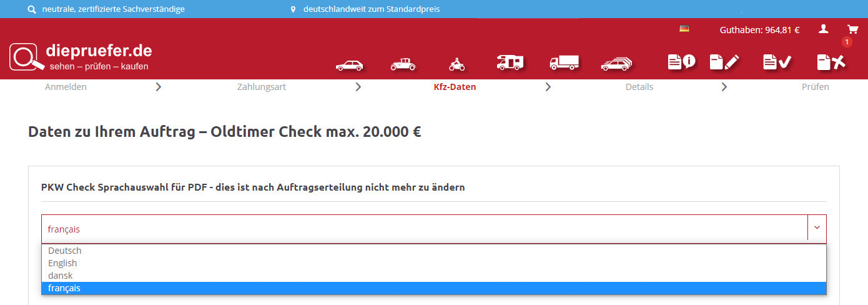
Task: Choose English as PDF language
Action: [x=62, y=263]
